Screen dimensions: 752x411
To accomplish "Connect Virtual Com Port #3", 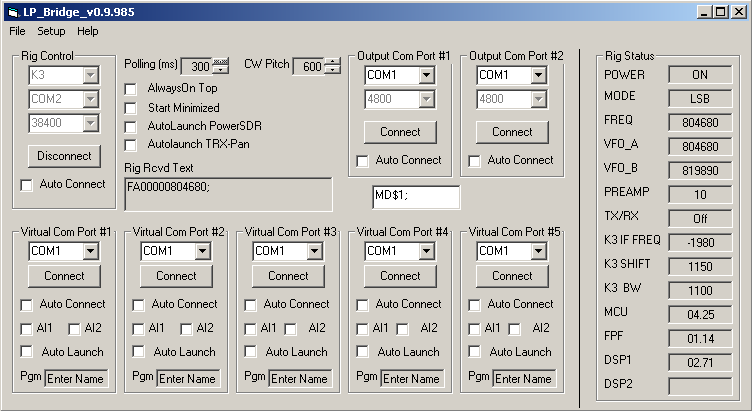I will [288, 276].
